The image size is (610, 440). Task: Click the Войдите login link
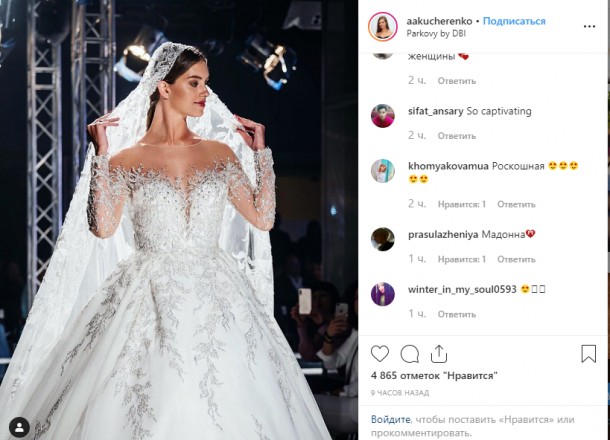tap(391, 419)
